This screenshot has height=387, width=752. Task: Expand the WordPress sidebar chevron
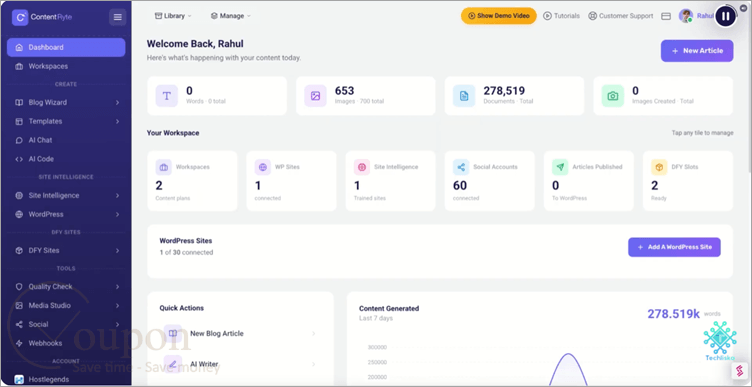coord(118,214)
